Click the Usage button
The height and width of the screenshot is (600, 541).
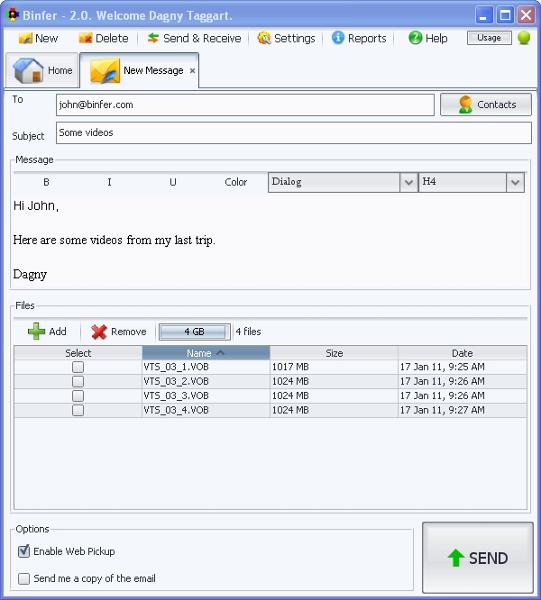(489, 38)
